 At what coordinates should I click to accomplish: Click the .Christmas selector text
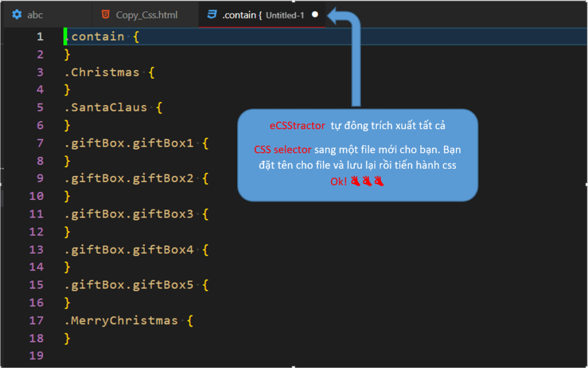(x=102, y=72)
